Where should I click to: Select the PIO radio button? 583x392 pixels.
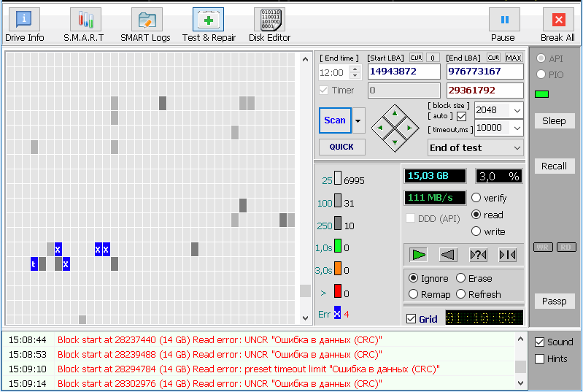coord(541,74)
